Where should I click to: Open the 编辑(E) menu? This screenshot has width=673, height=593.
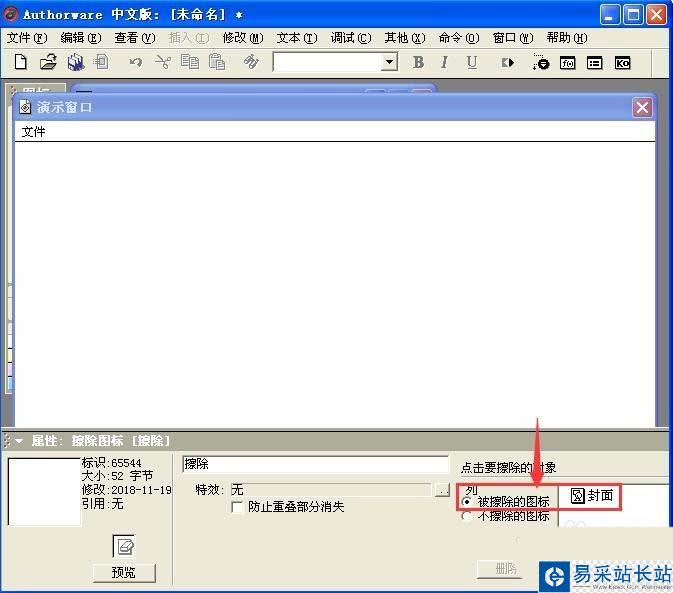click(81, 38)
